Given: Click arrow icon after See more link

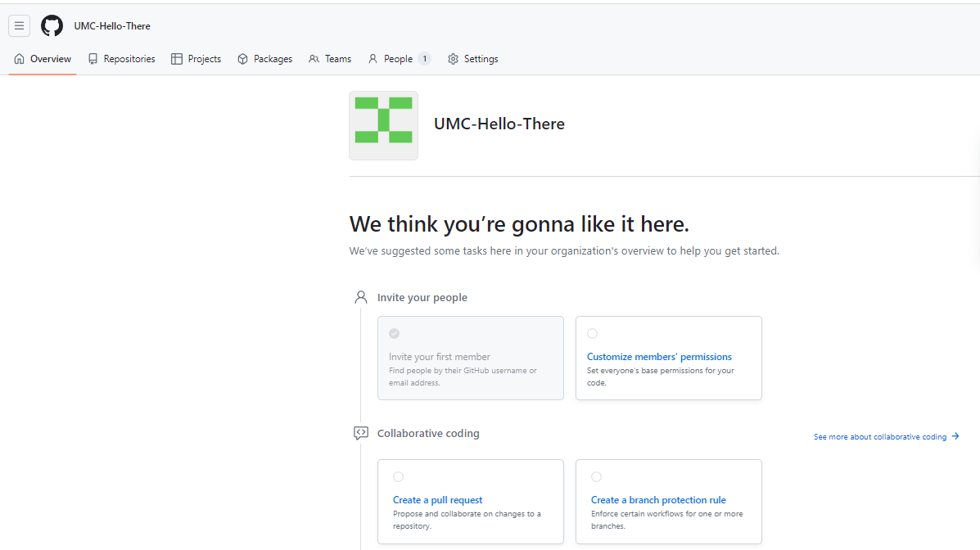Looking at the screenshot, I should (x=955, y=436).
